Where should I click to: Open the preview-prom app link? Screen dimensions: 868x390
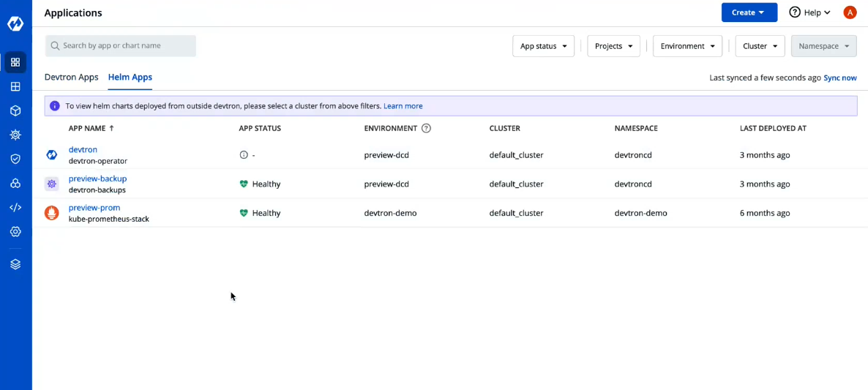(94, 208)
